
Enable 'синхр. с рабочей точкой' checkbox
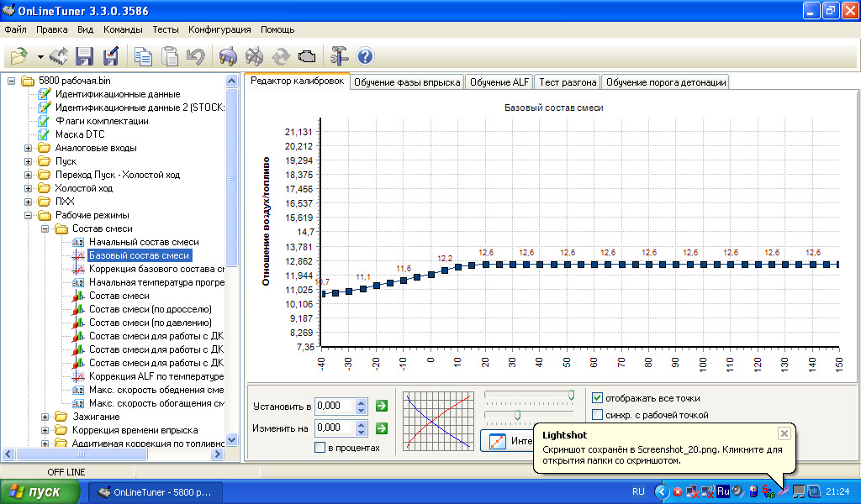click(x=597, y=415)
